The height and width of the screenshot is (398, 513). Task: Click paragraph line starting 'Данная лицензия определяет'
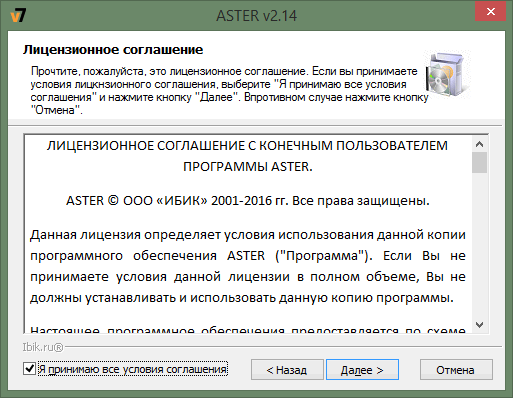248,235
